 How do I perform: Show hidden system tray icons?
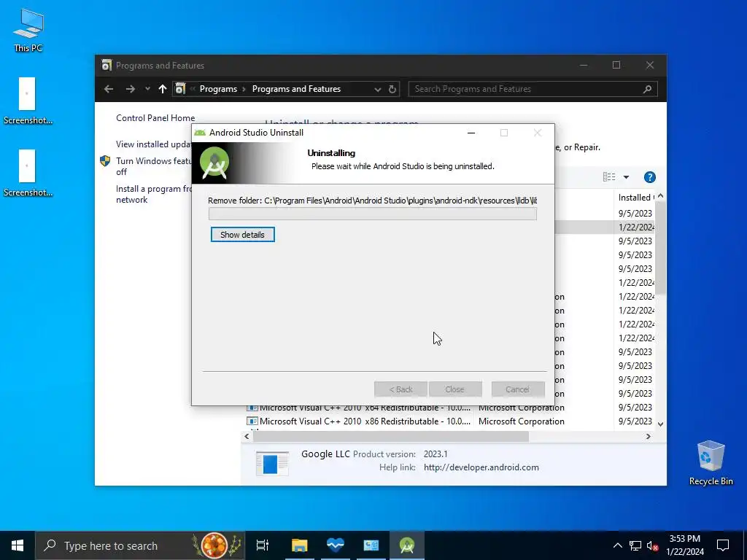click(x=617, y=545)
